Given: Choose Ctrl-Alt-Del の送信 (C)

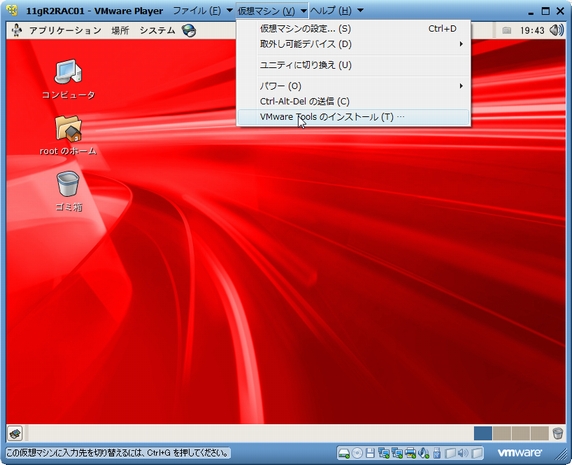Looking at the screenshot, I should (353, 101).
